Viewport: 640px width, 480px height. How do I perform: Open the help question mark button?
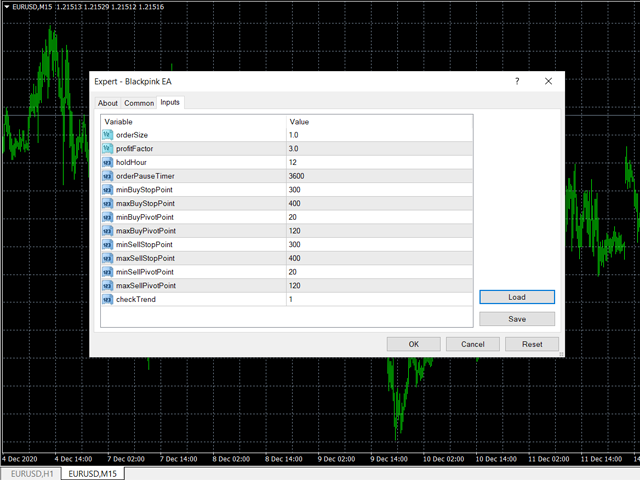[x=517, y=81]
